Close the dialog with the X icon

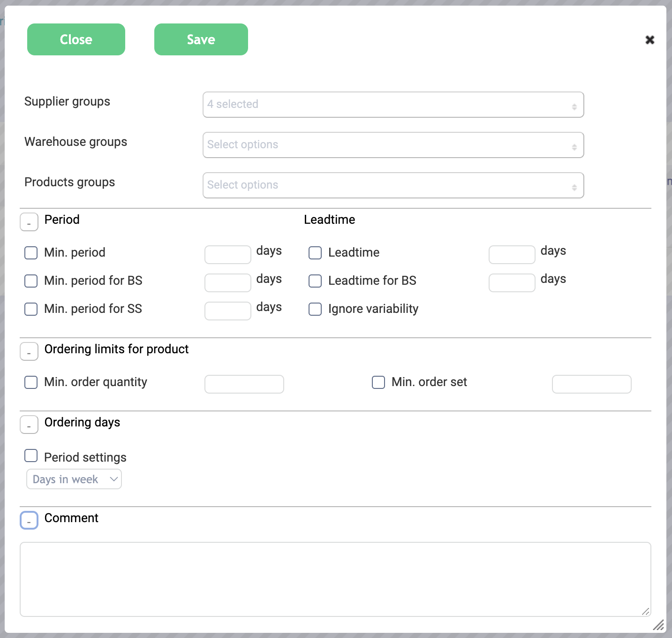pyautogui.click(x=649, y=40)
